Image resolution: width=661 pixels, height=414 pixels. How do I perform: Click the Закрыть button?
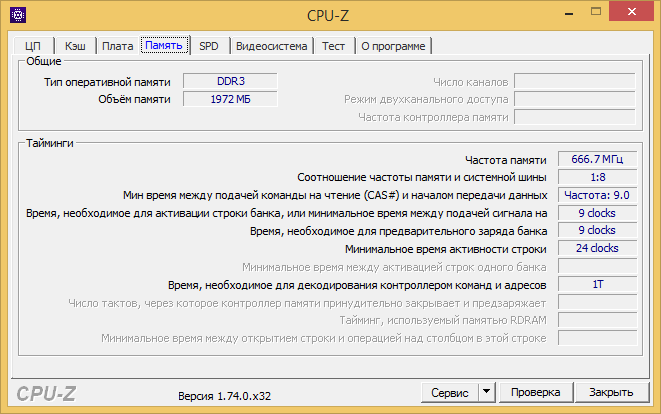click(x=611, y=392)
